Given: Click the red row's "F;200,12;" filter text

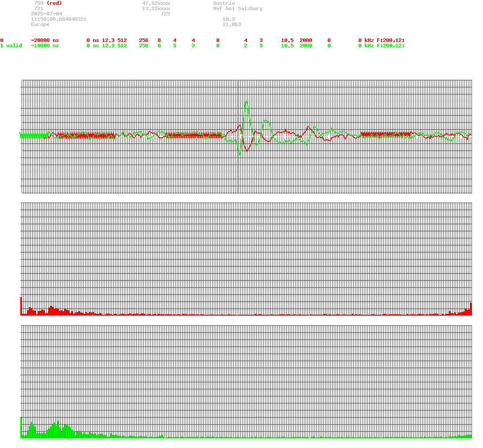Looking at the screenshot, I should click(x=390, y=41).
